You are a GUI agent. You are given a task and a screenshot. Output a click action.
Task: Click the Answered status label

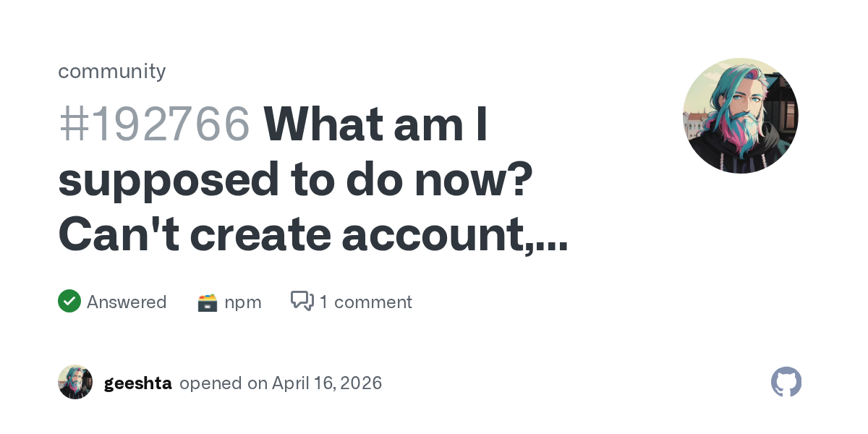(x=127, y=302)
